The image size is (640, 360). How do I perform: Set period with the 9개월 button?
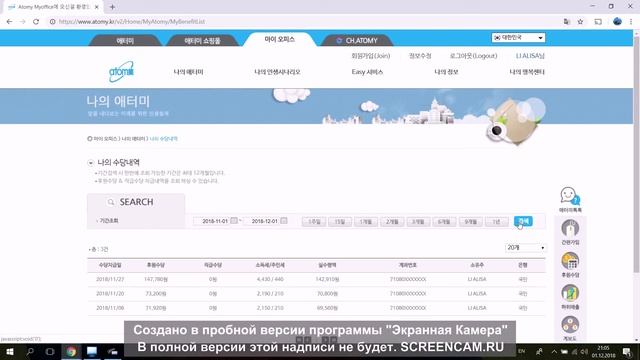[x=470, y=222]
